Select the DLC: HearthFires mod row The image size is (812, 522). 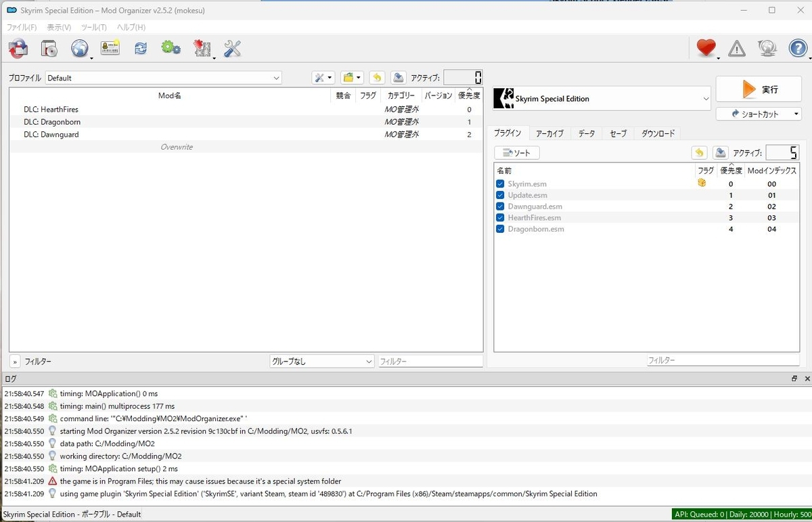[246, 109]
